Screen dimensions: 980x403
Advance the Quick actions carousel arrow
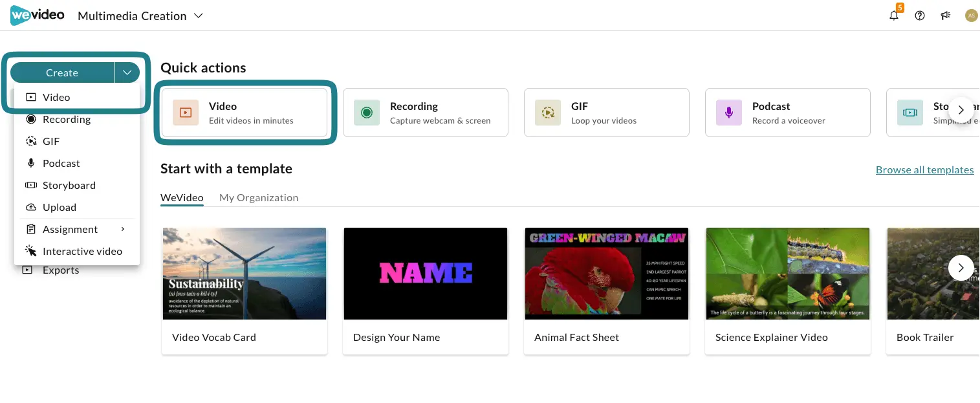[x=961, y=110]
